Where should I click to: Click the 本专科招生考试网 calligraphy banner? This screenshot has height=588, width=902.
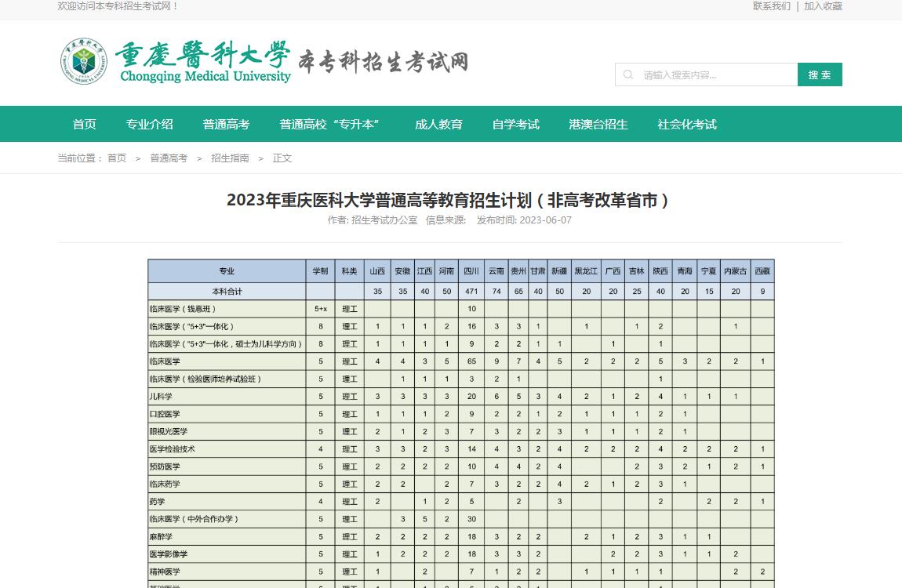tap(384, 61)
